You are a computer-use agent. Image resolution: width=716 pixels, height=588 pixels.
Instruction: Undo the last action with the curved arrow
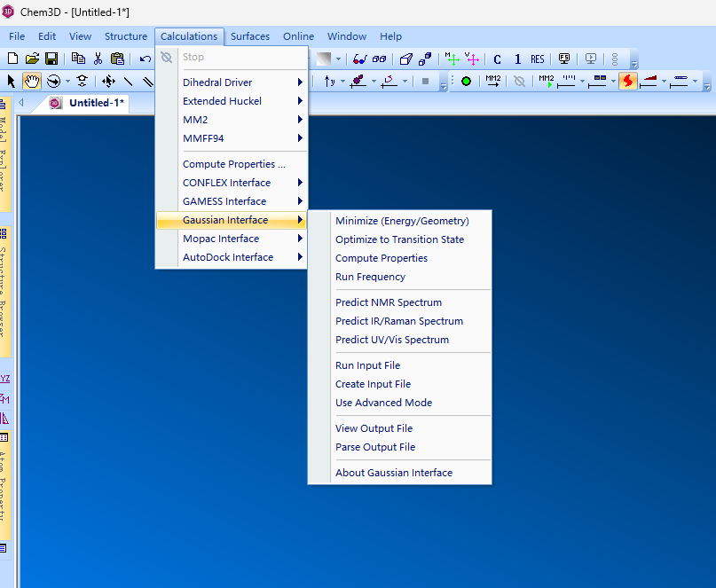(x=146, y=59)
